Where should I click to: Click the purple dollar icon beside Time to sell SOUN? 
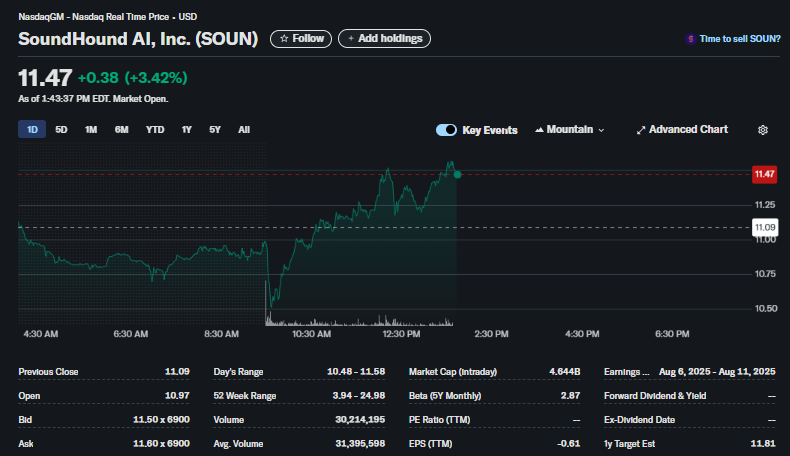[x=691, y=39]
